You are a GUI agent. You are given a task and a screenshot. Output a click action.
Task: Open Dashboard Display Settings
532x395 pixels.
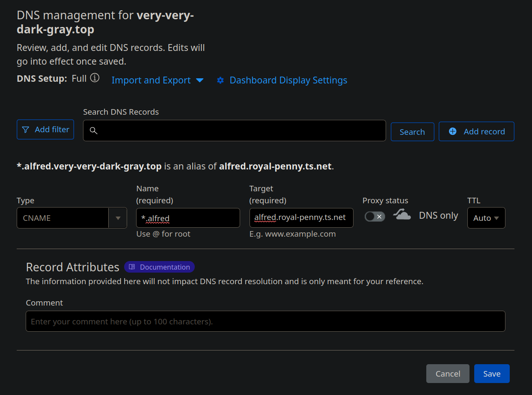288,80
